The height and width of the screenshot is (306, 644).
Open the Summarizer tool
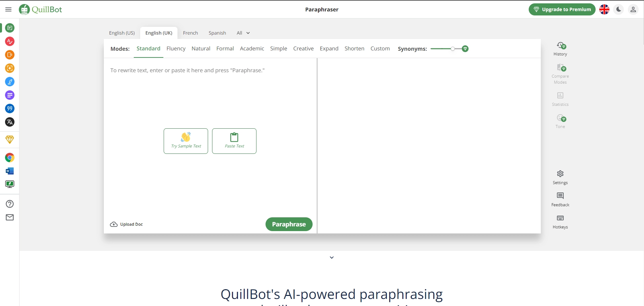(10, 95)
